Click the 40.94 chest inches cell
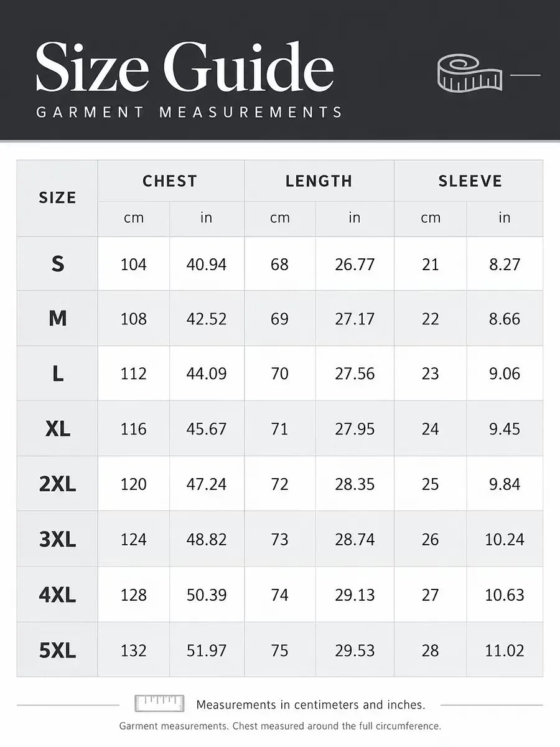This screenshot has height=747, width=560. click(207, 265)
